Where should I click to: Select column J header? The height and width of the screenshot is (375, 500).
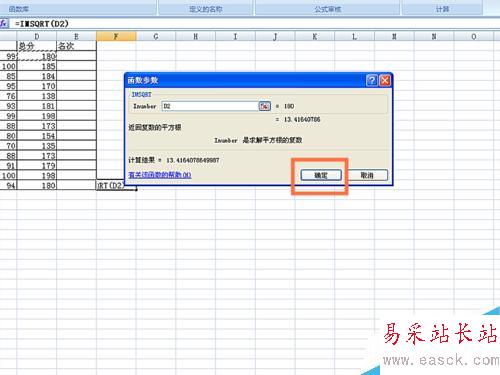[x=275, y=36]
